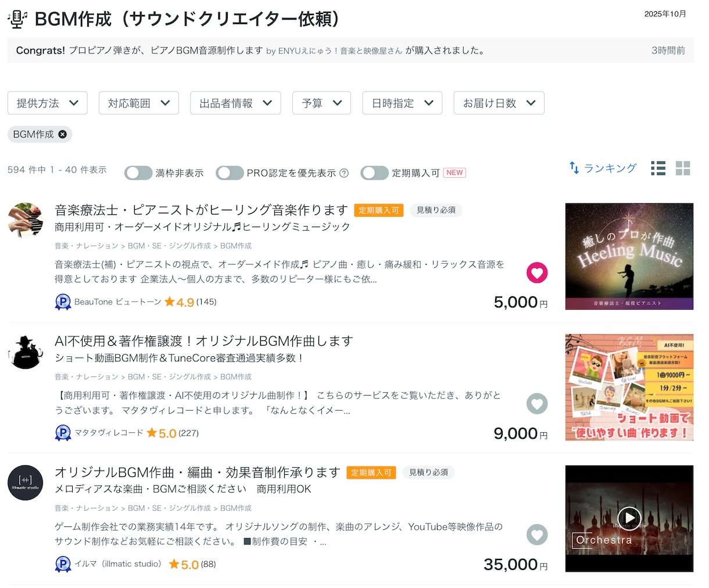
Task: Expand the 予算 filter dropdown
Action: [322, 103]
